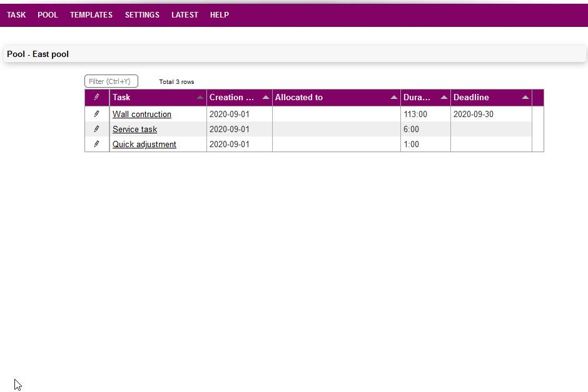The width and height of the screenshot is (588, 392).
Task: Click pencil edit icon for Service task row
Action: pyautogui.click(x=96, y=129)
